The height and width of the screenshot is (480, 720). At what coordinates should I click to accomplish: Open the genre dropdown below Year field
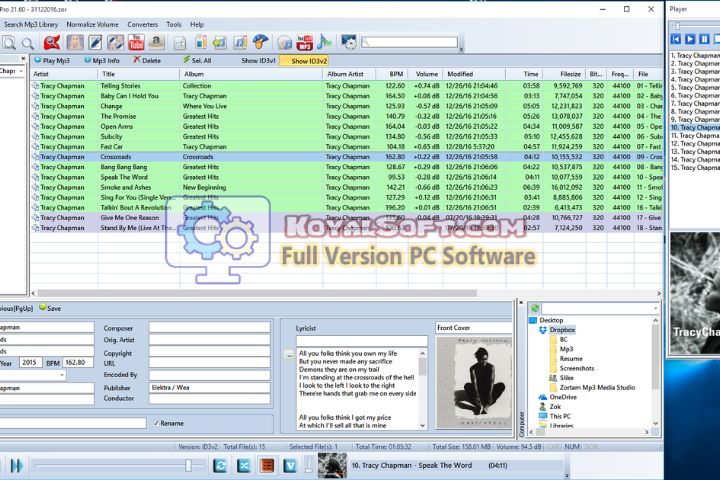[62, 375]
